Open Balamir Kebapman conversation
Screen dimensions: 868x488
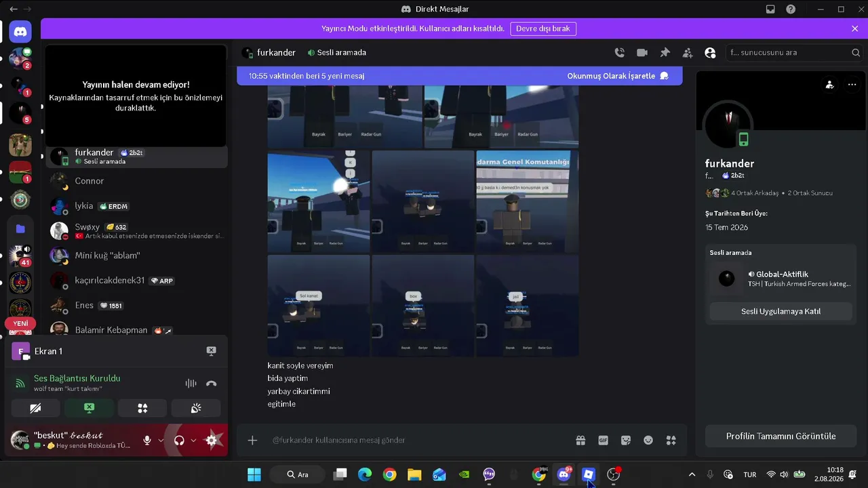click(x=137, y=329)
